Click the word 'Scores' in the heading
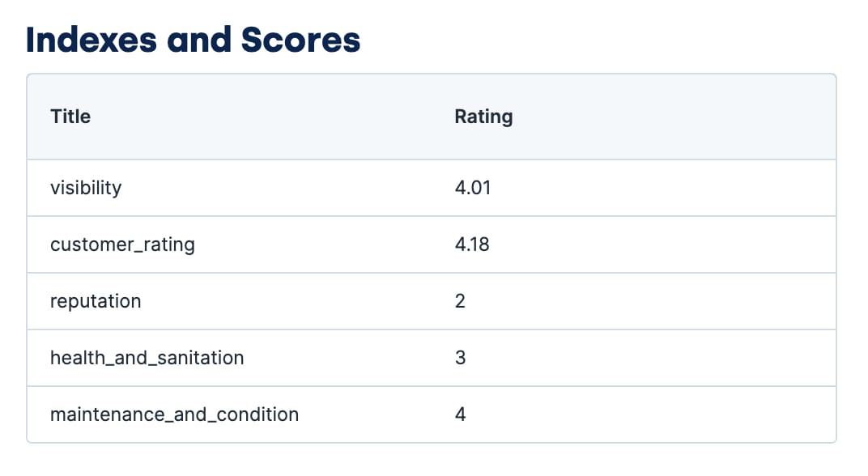 [x=300, y=40]
